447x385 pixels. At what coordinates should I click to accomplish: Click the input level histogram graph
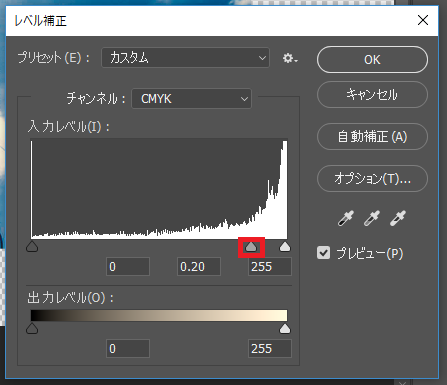159,189
